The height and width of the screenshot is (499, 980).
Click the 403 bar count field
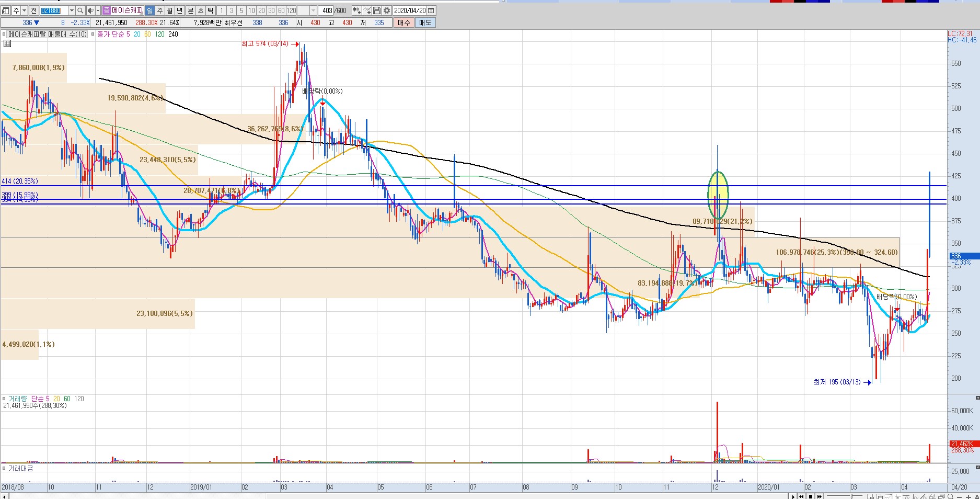[326, 10]
